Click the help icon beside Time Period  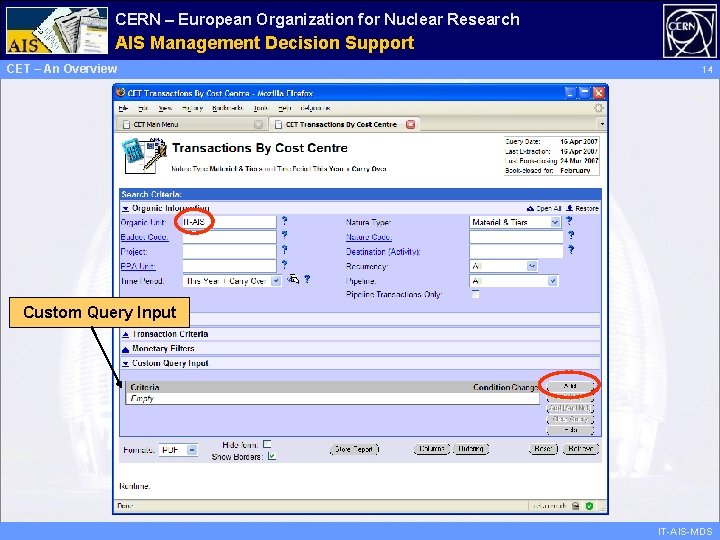[x=307, y=279]
